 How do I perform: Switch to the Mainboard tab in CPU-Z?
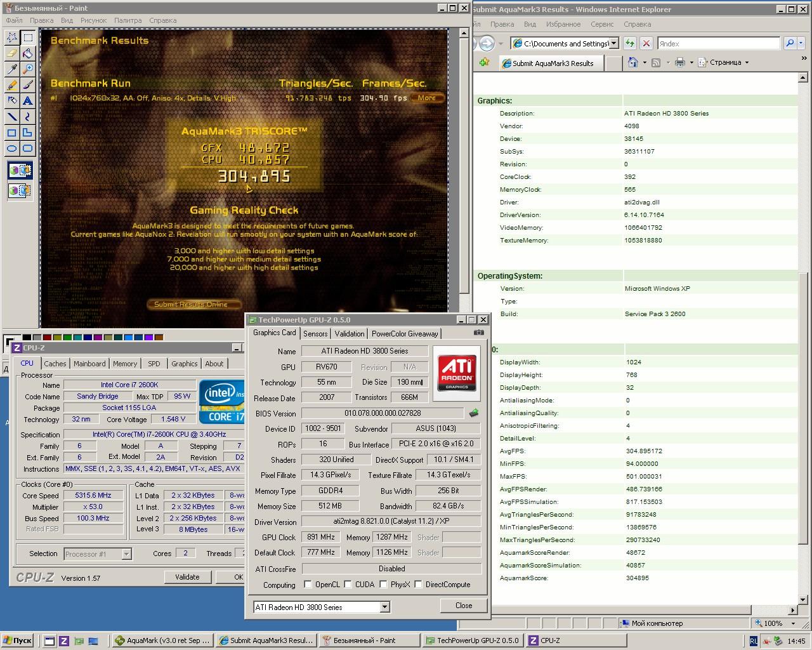click(x=89, y=364)
